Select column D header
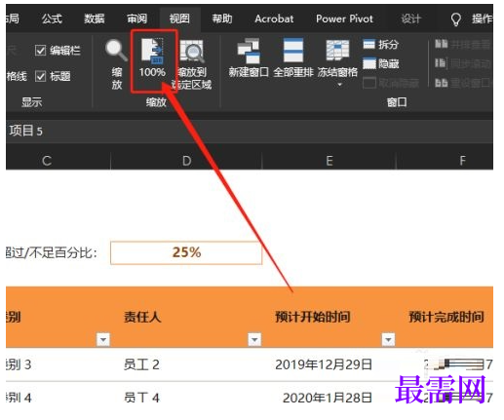The height and width of the screenshot is (420, 504). click(x=186, y=161)
